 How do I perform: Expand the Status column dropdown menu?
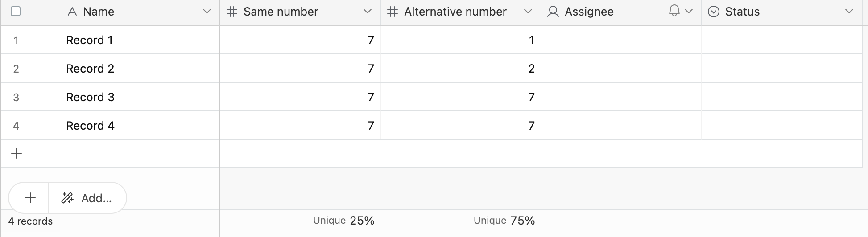click(849, 12)
